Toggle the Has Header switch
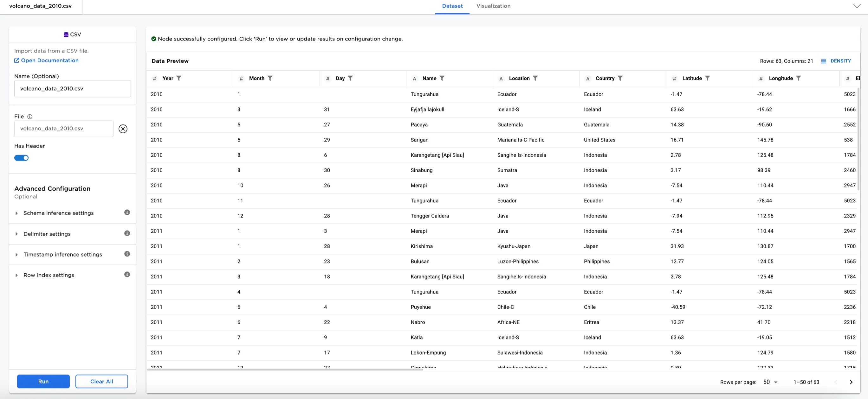The image size is (868, 399). coord(21,158)
